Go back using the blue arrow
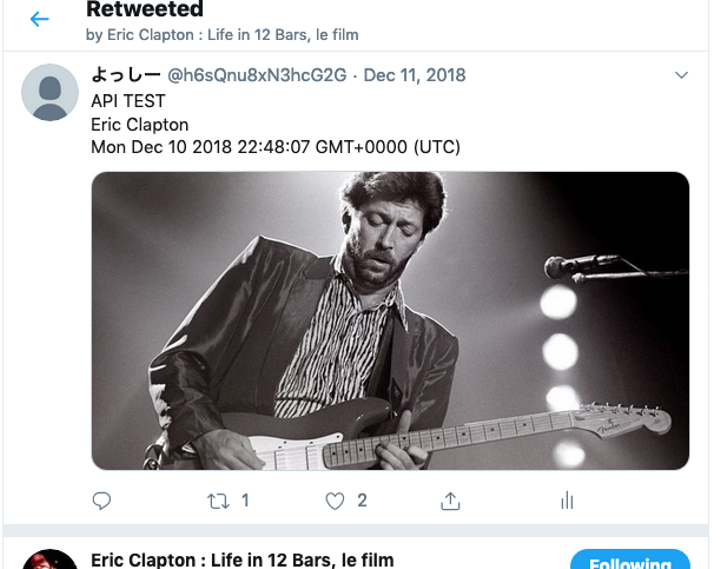Image resolution: width=720 pixels, height=569 pixels. click(39, 19)
